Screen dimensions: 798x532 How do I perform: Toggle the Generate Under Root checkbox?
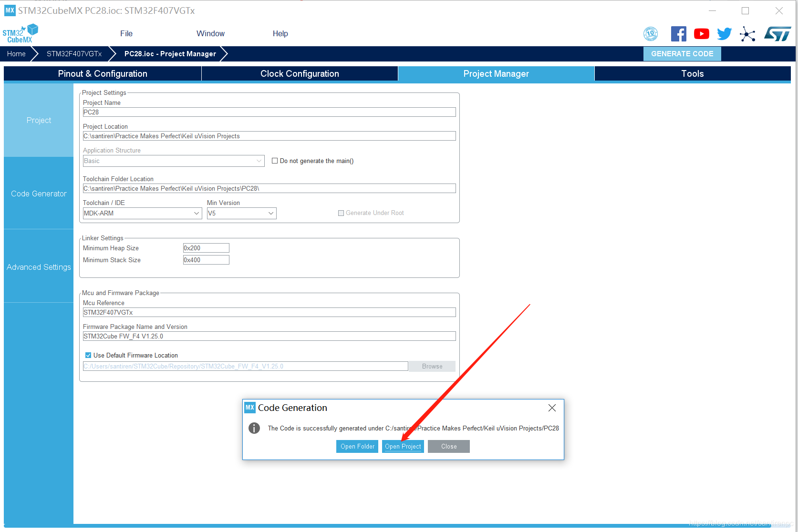(341, 213)
